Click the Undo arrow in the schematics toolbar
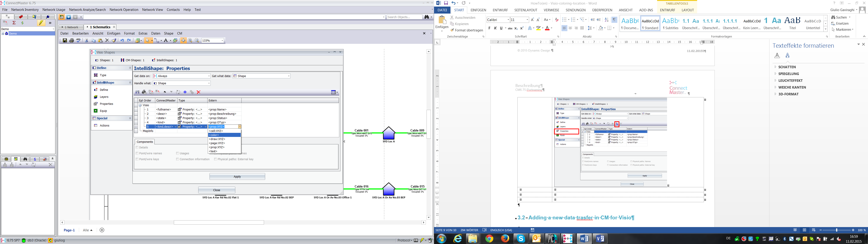Screen dimensions: 868x244 [x=122, y=40]
